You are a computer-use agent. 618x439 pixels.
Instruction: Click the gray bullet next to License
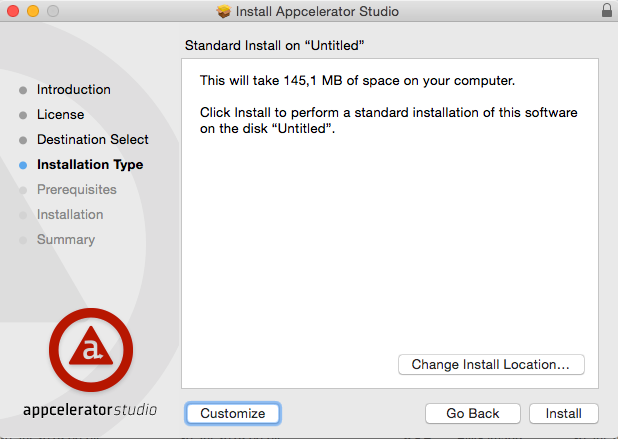[23, 115]
